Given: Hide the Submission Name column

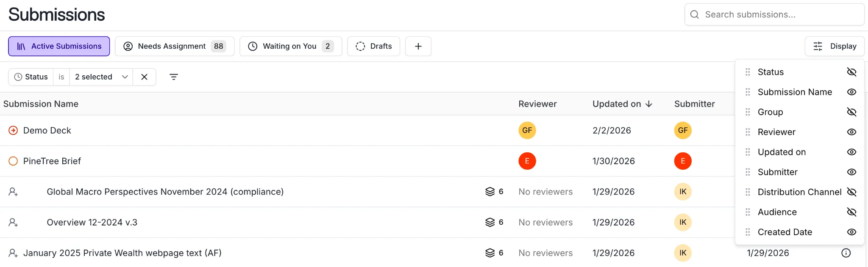Looking at the screenshot, I should point(851,92).
